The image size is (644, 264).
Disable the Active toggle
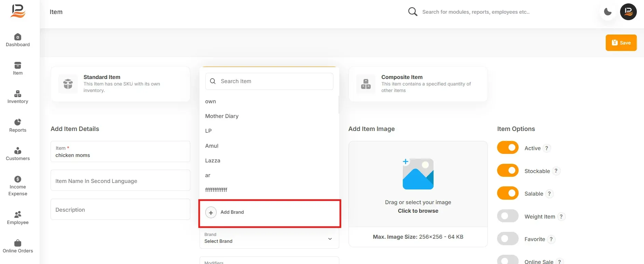click(508, 148)
